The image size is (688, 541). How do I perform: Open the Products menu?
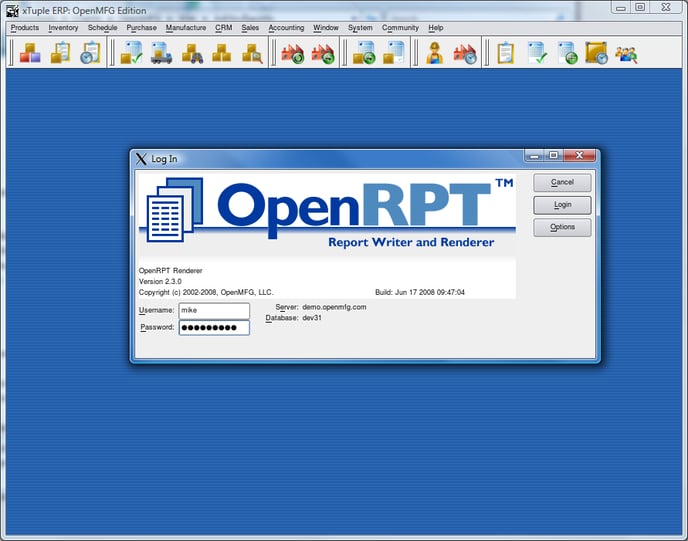(x=25, y=28)
